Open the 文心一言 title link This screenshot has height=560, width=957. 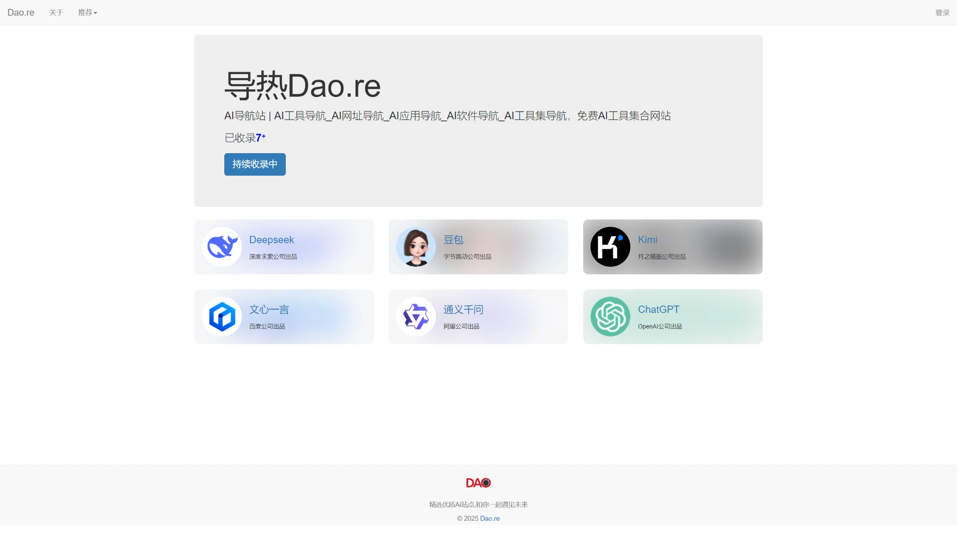[x=269, y=309]
